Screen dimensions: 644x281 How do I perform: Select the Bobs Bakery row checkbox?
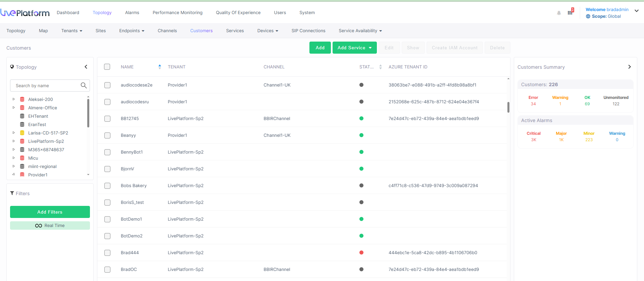[x=107, y=186]
